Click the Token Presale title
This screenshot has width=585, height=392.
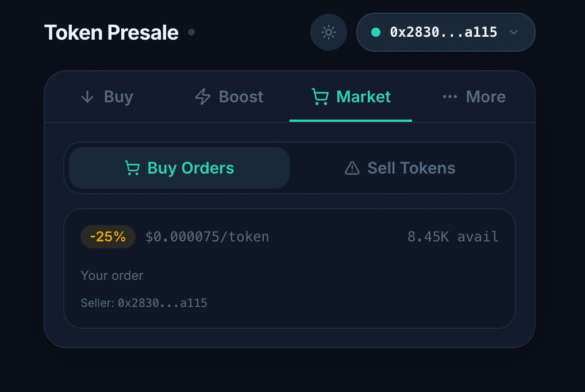click(x=111, y=32)
